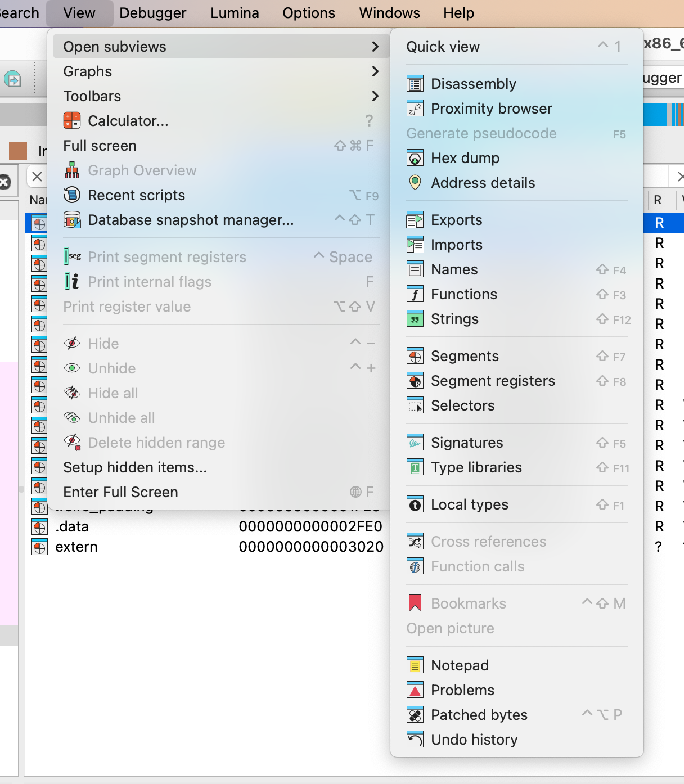Select Enter Full Screen
Viewport: 684px width, 784px height.
coord(120,492)
